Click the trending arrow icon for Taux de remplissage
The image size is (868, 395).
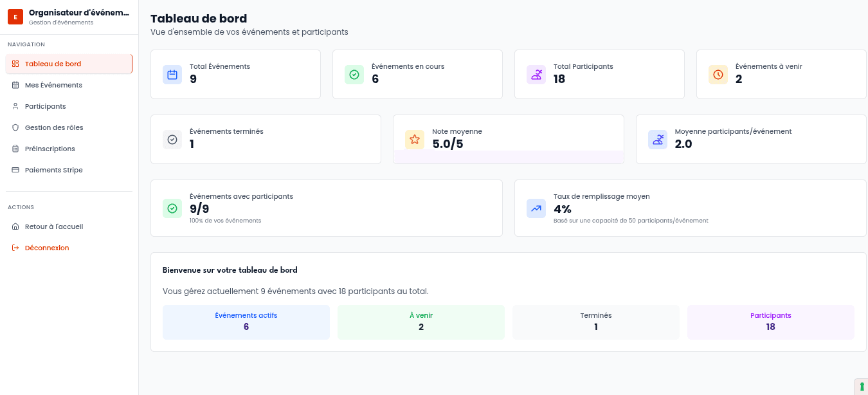click(x=536, y=208)
